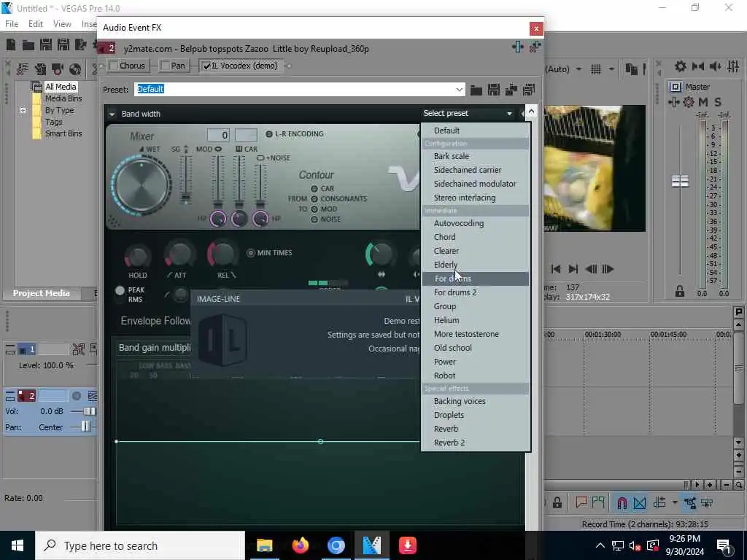Open the Preset combo box dropdown arrow
747x560 pixels.
pyautogui.click(x=459, y=89)
